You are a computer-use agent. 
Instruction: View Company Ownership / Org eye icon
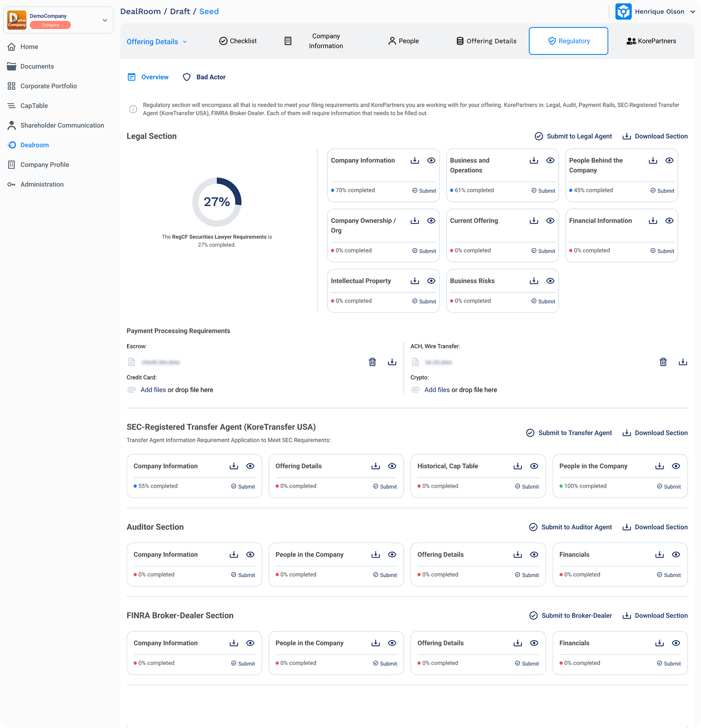(431, 221)
